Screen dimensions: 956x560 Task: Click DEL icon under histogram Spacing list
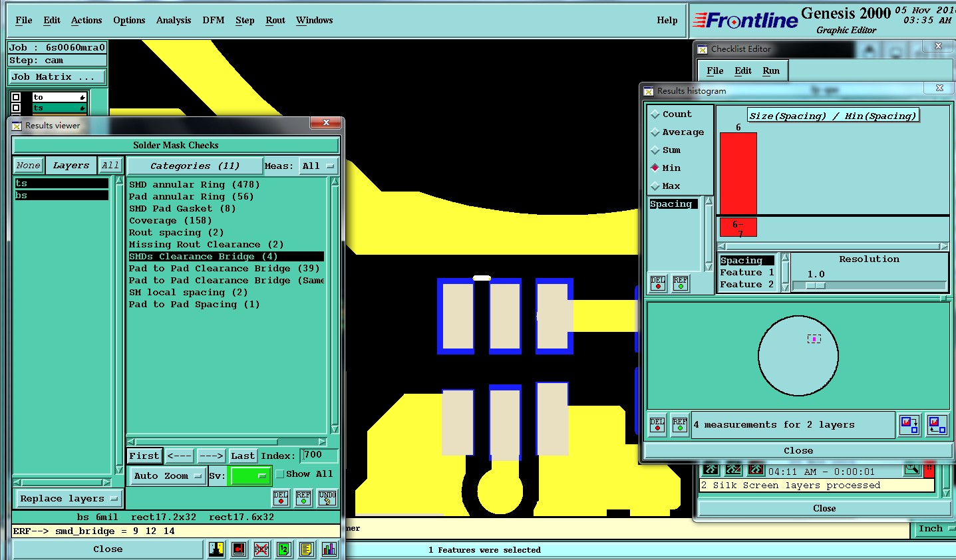click(658, 283)
